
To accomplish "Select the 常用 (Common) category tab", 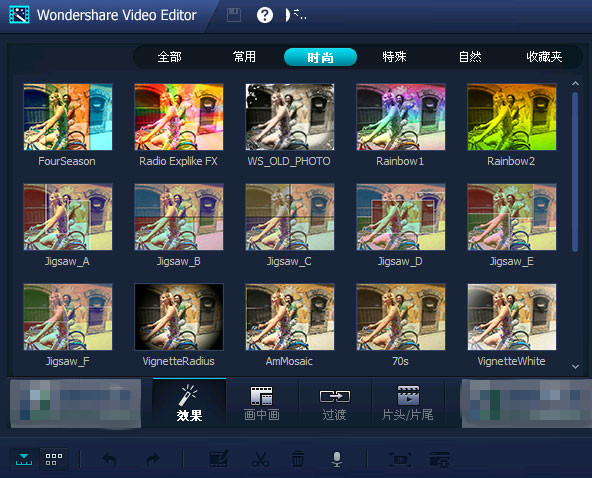I will (244, 57).
